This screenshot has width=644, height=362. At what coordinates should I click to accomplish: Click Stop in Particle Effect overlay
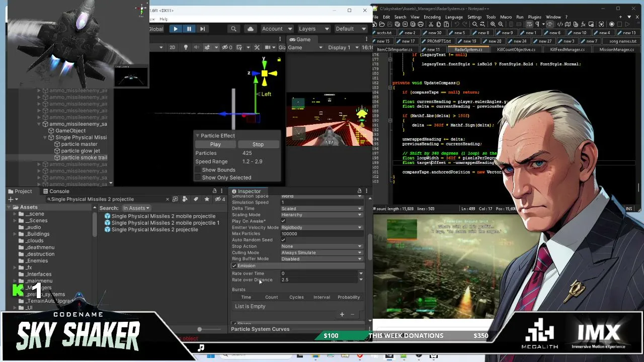click(x=258, y=144)
